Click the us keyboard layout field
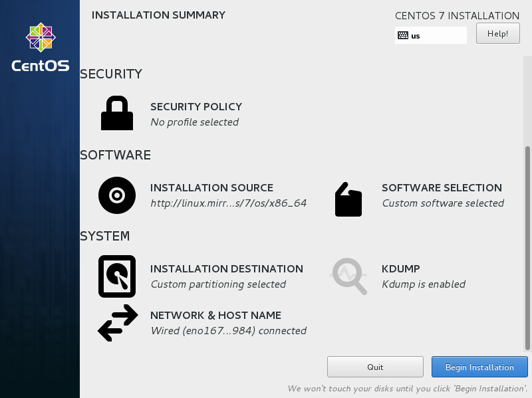This screenshot has width=532, height=398. coord(431,35)
